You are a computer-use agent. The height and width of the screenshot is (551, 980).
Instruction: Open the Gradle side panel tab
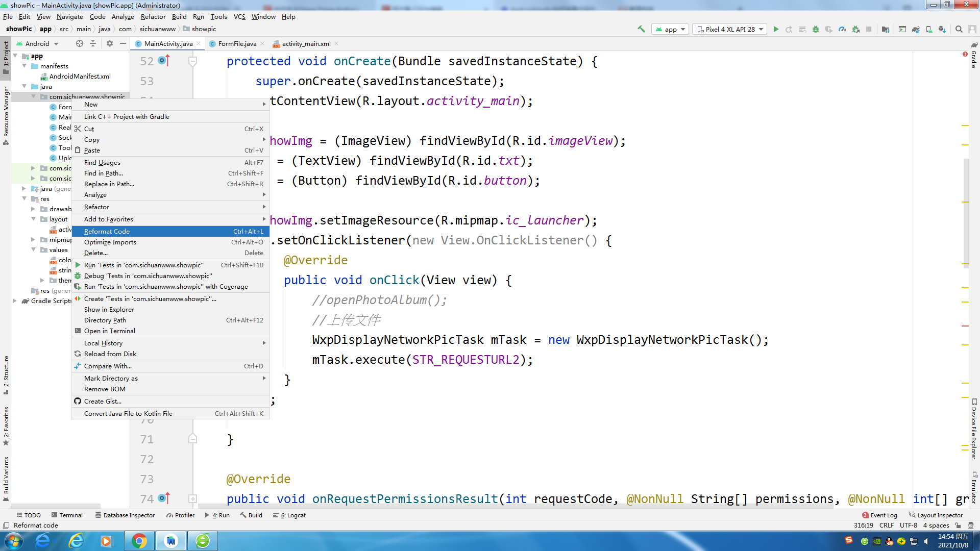tap(974, 56)
